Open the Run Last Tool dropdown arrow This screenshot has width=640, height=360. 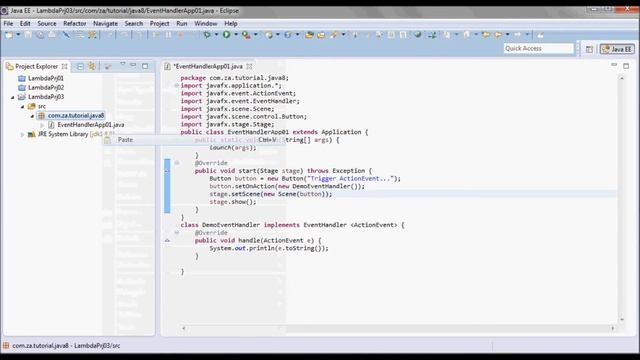pyautogui.click(x=256, y=35)
